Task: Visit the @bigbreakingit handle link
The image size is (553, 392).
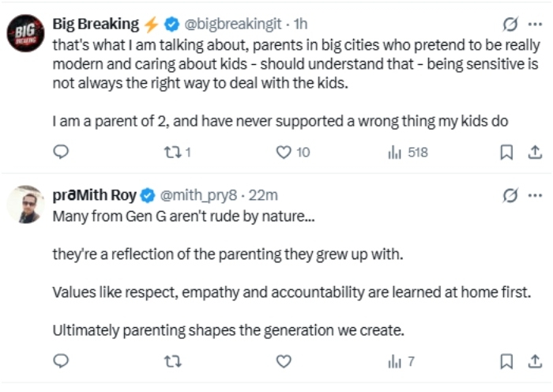Action: (233, 24)
